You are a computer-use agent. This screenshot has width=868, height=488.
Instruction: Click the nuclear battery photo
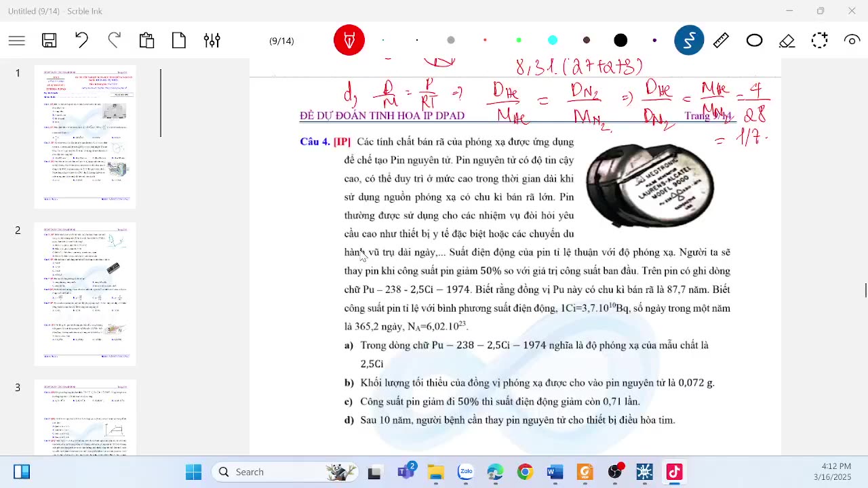650,186
